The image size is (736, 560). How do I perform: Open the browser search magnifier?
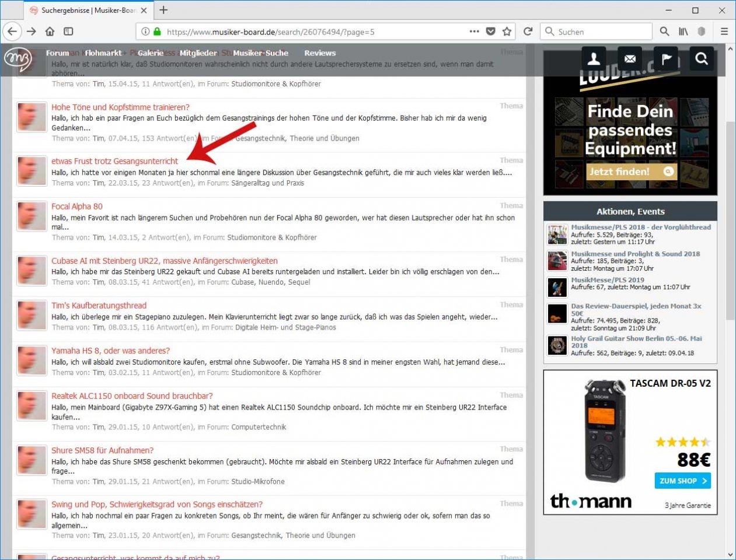(664, 32)
